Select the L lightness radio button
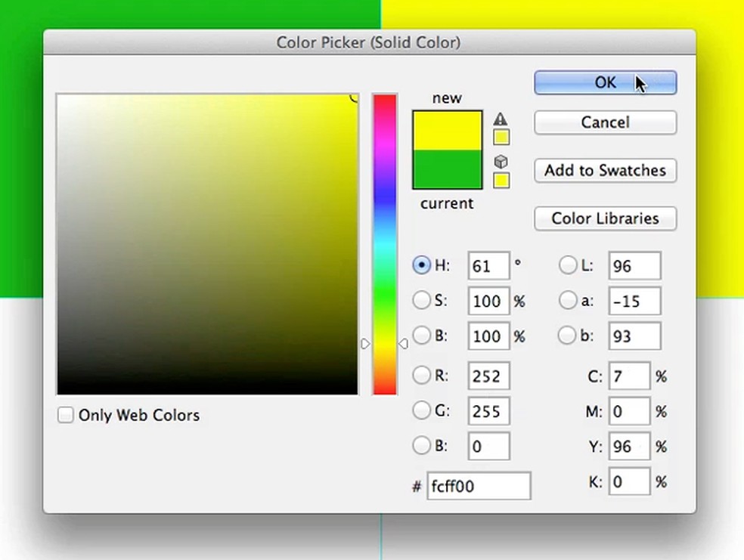 click(568, 265)
